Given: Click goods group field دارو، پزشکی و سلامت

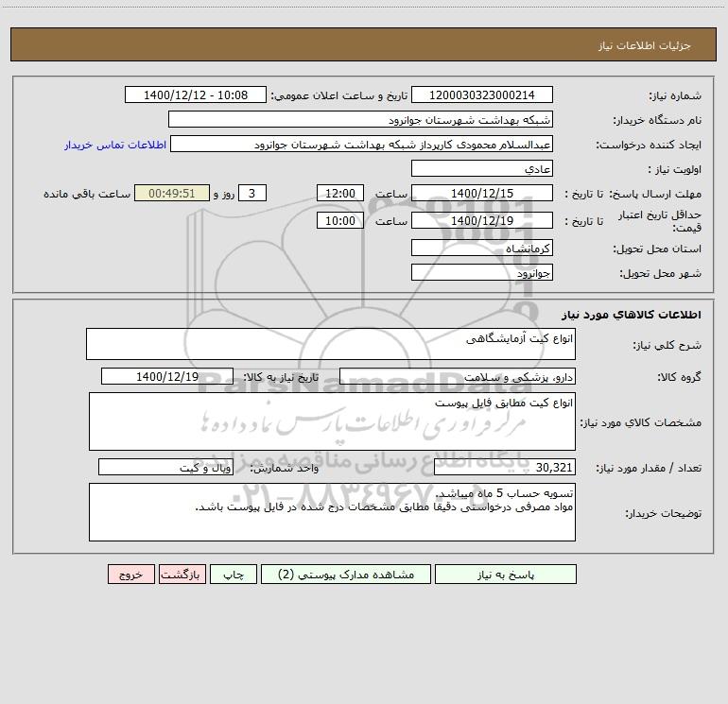Looking at the screenshot, I should (x=458, y=376).
